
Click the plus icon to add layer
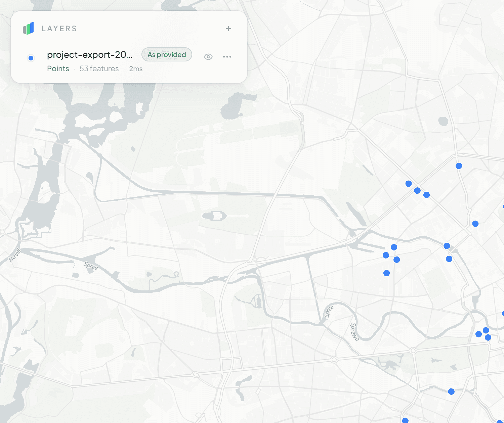pos(228,29)
